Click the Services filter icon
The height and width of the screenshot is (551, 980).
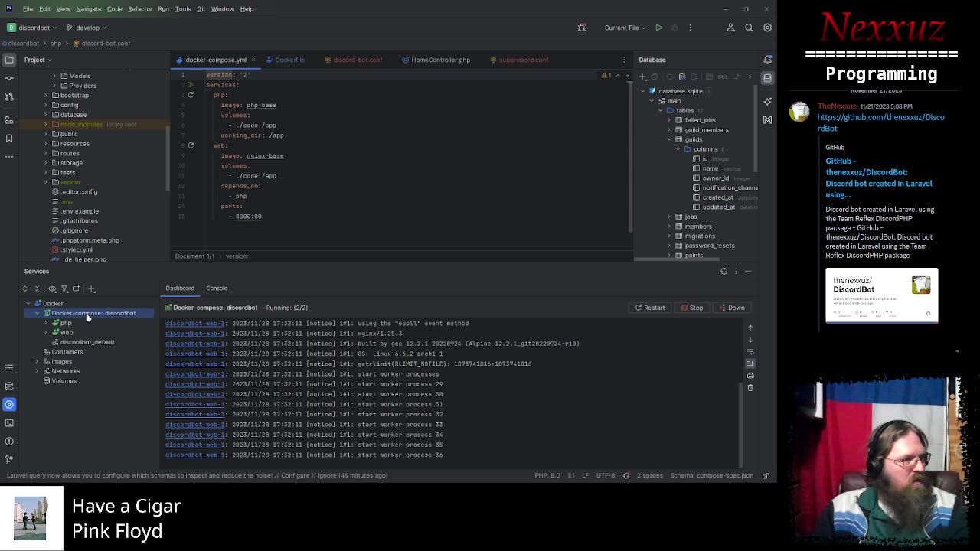[64, 289]
